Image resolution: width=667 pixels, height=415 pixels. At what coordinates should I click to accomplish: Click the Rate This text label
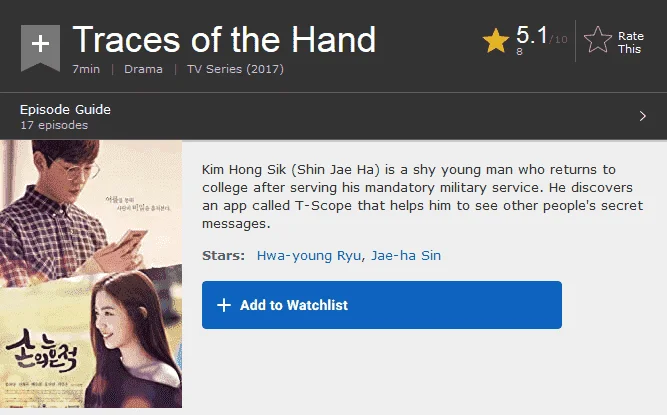630,43
